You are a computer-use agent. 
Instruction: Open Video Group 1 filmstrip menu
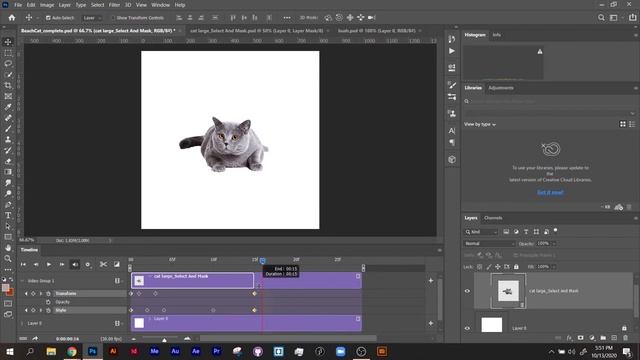pos(118,281)
